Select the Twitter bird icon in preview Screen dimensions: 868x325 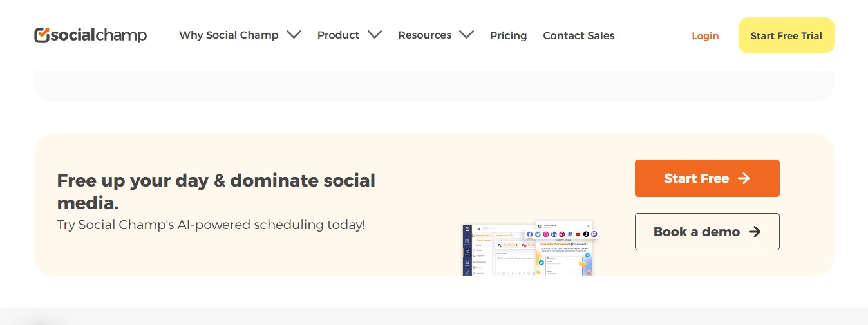click(x=538, y=234)
